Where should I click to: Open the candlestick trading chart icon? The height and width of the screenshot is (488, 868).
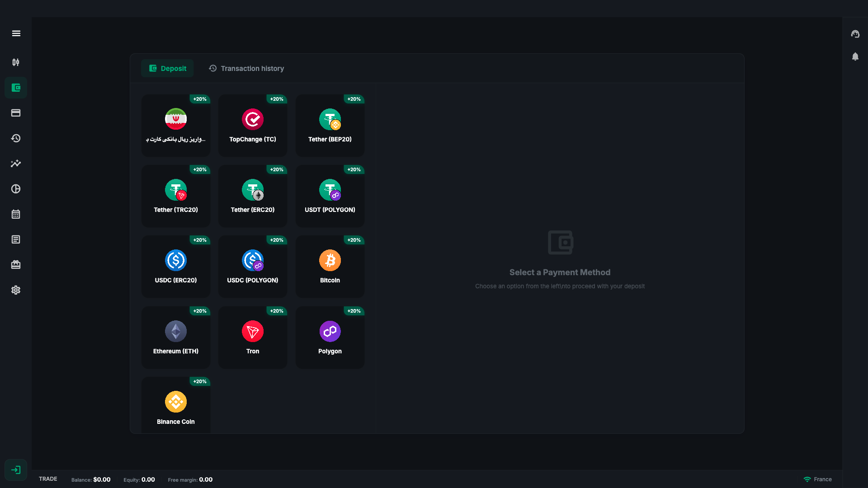point(16,62)
